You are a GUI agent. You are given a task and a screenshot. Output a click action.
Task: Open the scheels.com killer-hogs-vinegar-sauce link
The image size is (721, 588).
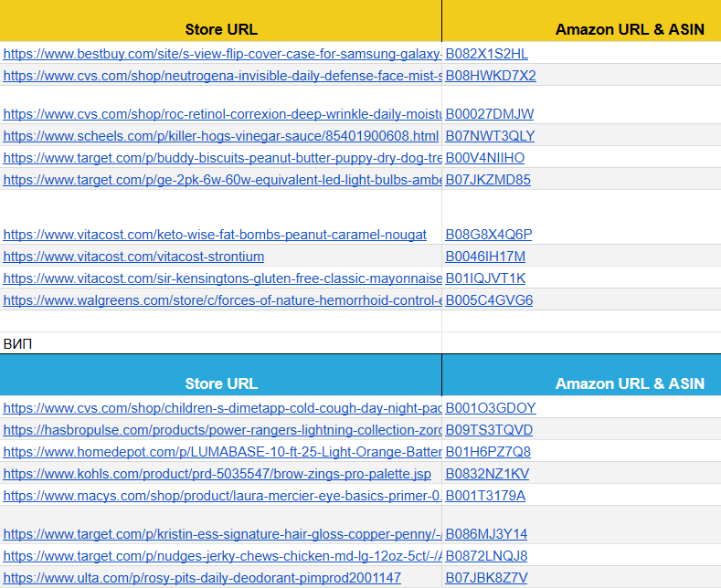click(x=221, y=135)
